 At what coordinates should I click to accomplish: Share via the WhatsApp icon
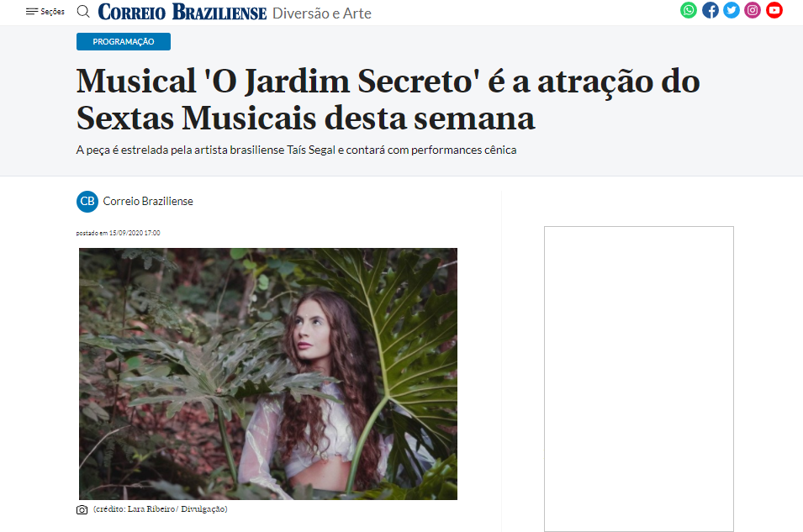point(689,10)
